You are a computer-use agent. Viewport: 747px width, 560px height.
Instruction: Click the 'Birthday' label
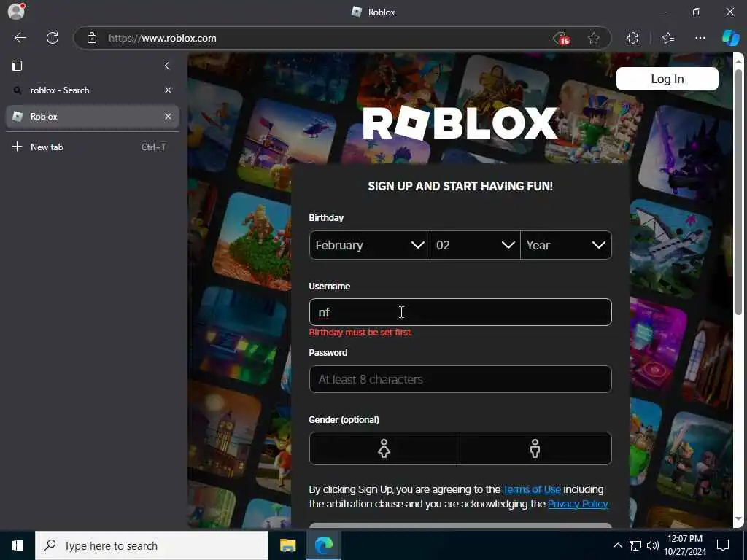[x=326, y=218]
